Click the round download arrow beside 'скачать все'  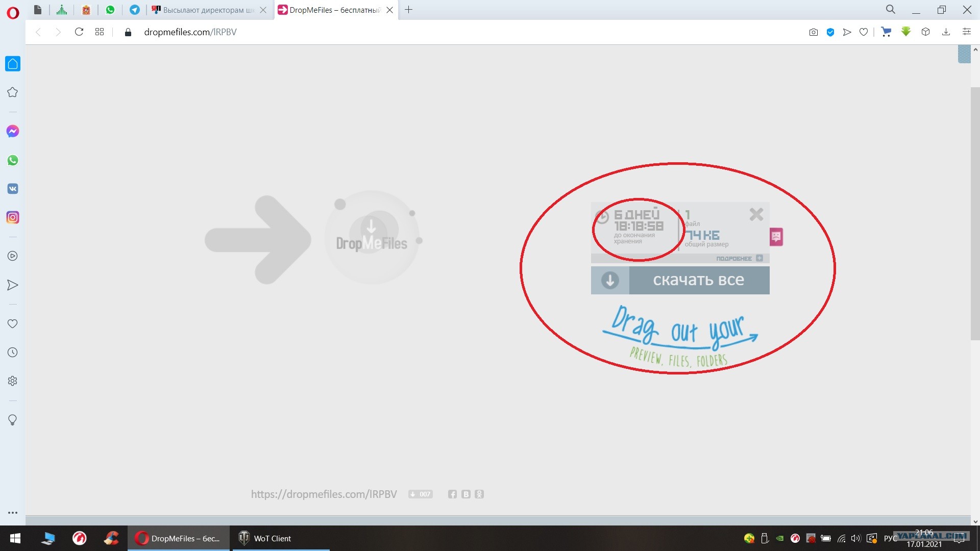coord(610,280)
